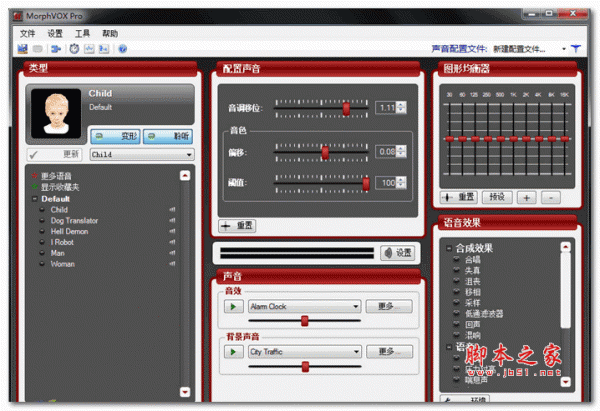Click the bullet icon beside Hell Demon
Viewport: 600px width, 411px height.
(x=42, y=231)
